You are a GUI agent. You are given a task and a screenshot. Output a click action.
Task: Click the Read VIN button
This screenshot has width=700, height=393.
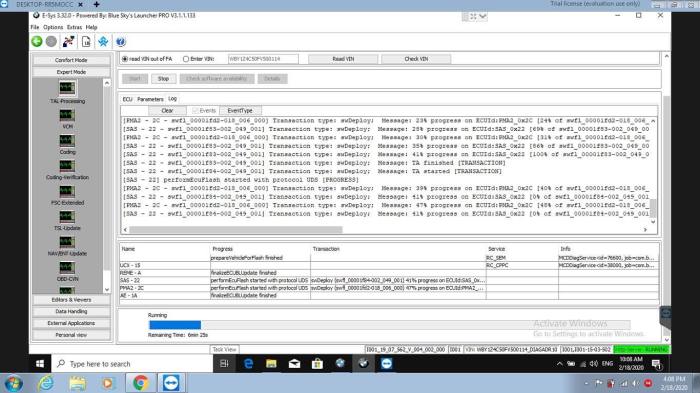pyautogui.click(x=343, y=59)
